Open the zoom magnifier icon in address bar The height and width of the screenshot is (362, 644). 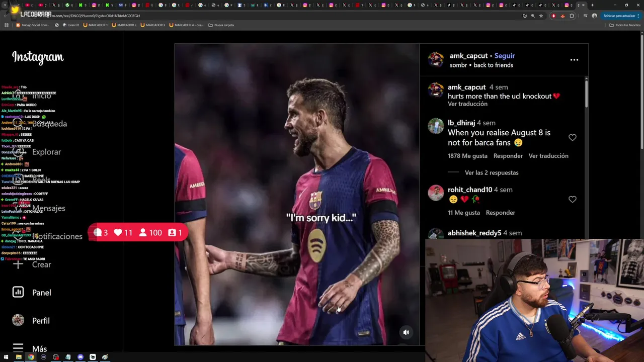click(533, 16)
